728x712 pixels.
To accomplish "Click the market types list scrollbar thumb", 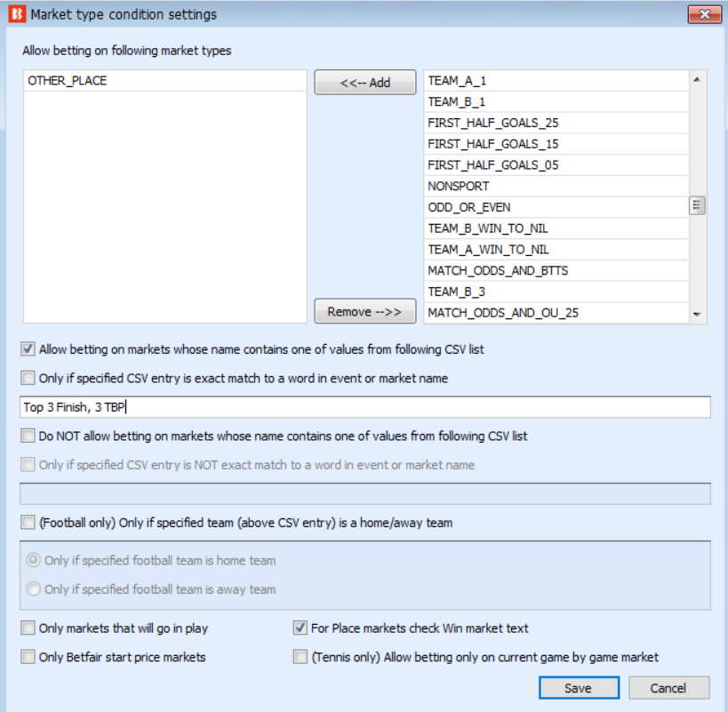I will [696, 205].
